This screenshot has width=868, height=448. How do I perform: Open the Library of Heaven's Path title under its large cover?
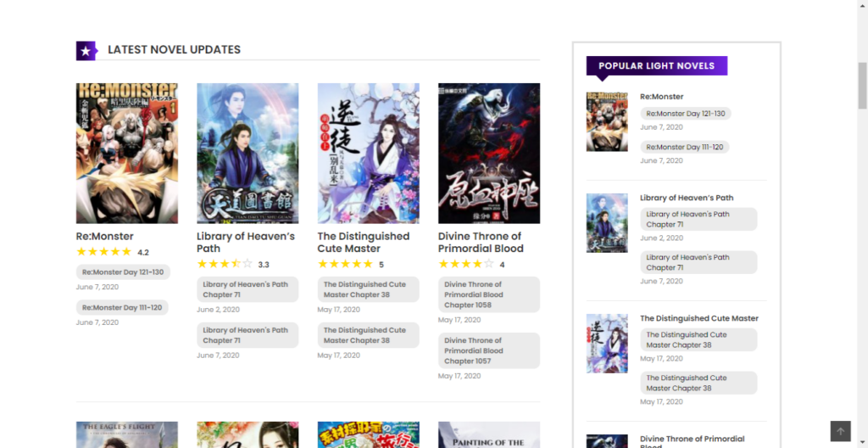click(246, 243)
